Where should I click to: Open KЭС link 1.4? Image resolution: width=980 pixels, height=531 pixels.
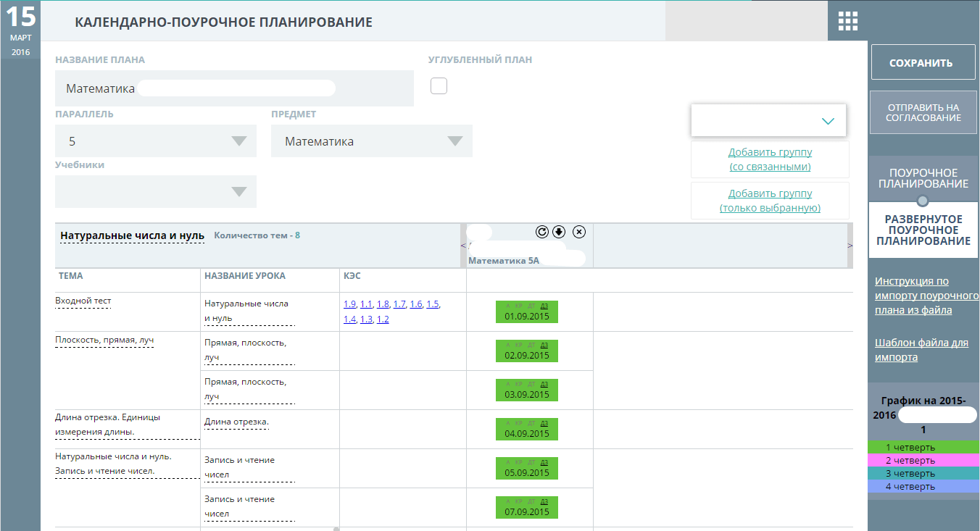[x=350, y=319]
